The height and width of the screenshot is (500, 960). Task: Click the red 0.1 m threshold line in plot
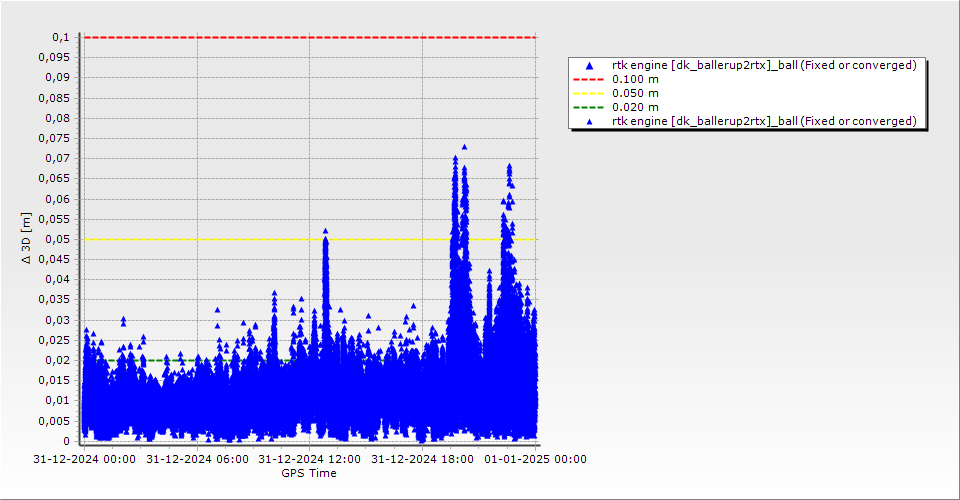coord(310,37)
